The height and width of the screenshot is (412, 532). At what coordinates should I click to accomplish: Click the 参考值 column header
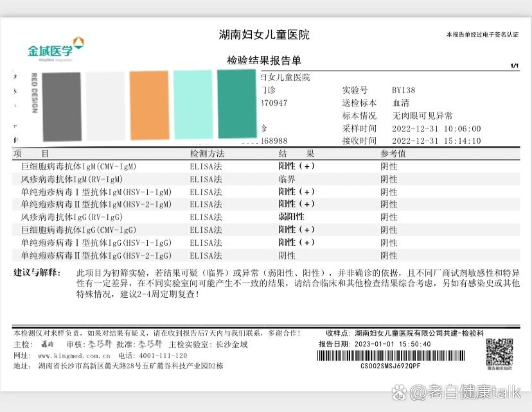(x=393, y=154)
